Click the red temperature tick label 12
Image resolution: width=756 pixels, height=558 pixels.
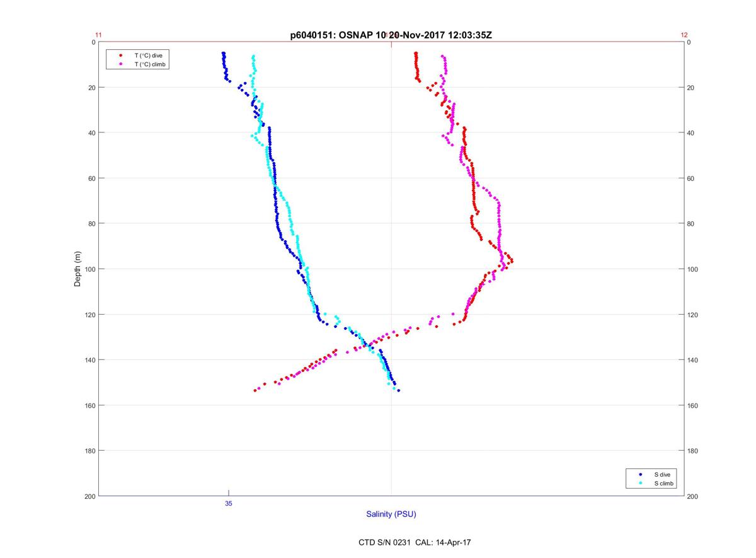click(x=684, y=35)
